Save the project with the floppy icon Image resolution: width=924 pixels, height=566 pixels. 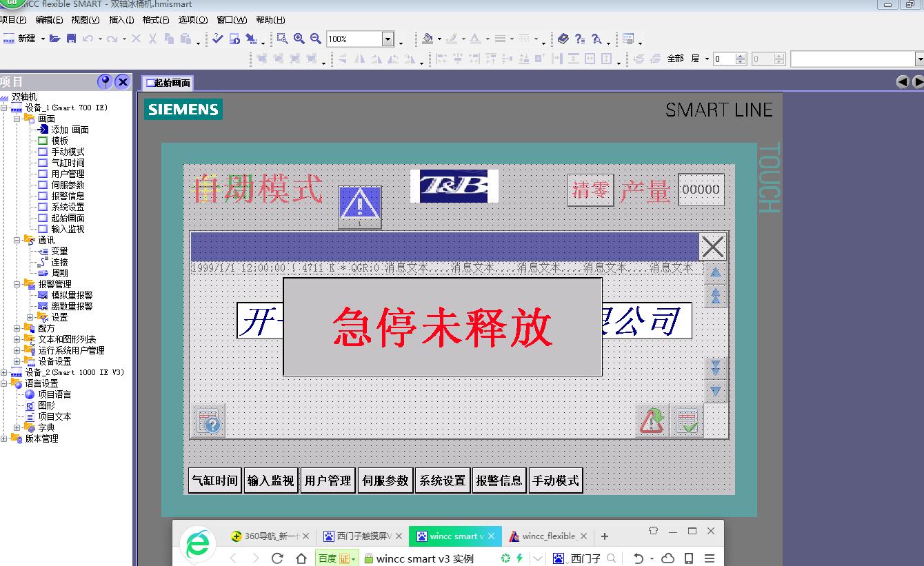coord(71,39)
